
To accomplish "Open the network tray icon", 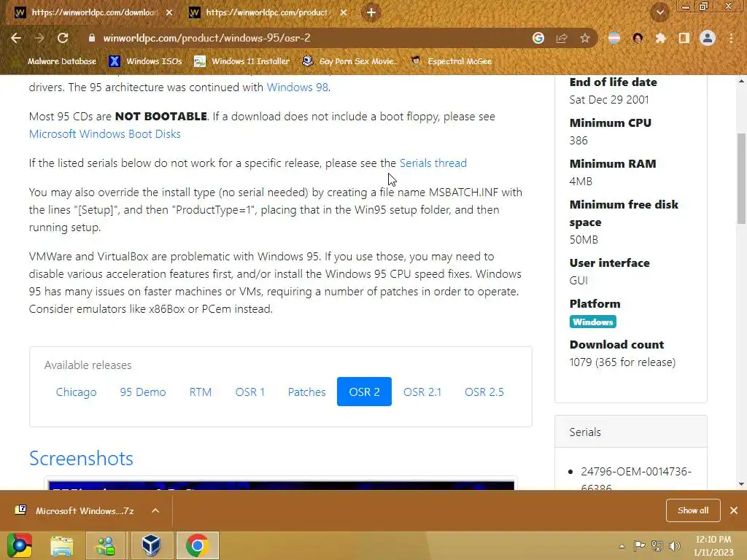I will (657, 545).
